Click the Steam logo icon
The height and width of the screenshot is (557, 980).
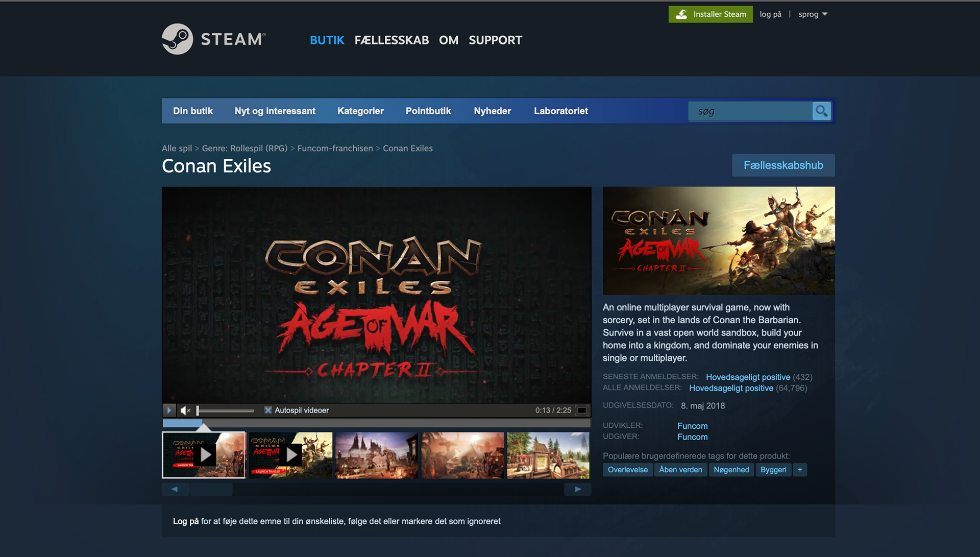pos(177,39)
